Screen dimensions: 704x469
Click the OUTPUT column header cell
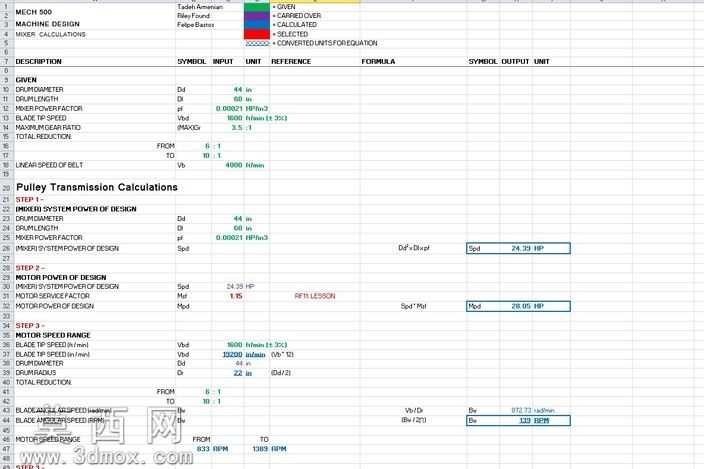coord(515,61)
